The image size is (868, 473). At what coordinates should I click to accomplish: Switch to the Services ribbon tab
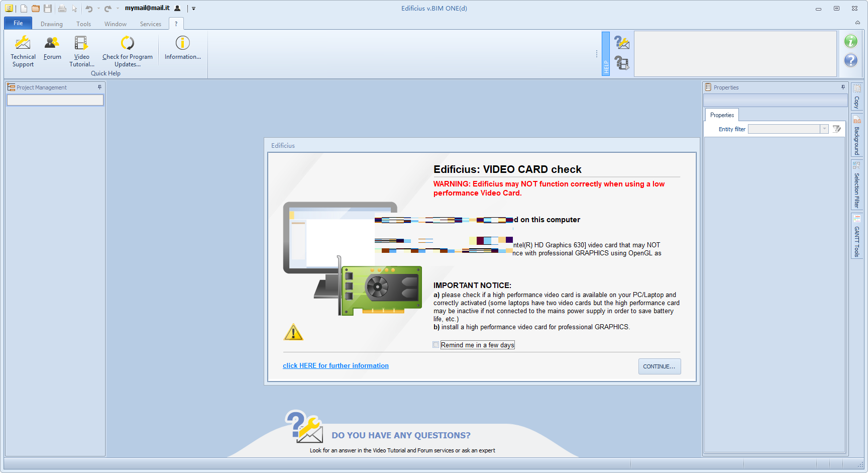point(151,24)
